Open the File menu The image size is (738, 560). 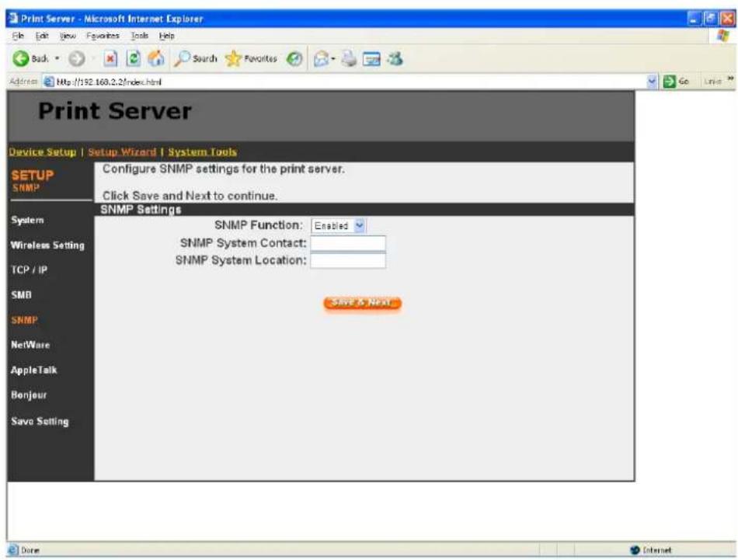pyautogui.click(x=18, y=36)
